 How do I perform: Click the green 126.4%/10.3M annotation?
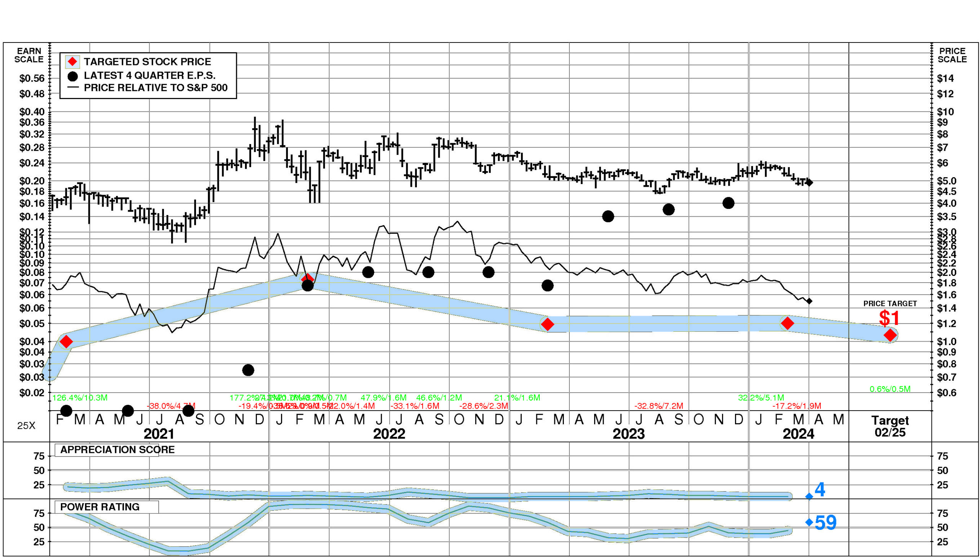(80, 398)
